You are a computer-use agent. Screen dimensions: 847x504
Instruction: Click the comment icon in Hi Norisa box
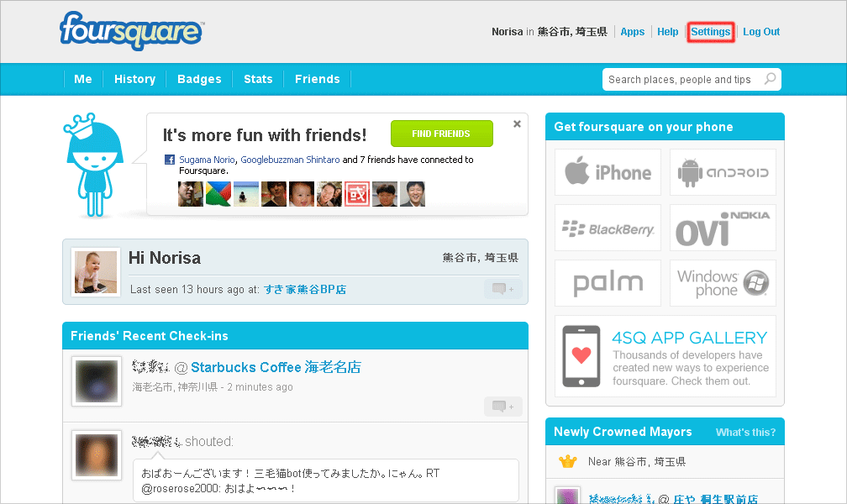502,289
